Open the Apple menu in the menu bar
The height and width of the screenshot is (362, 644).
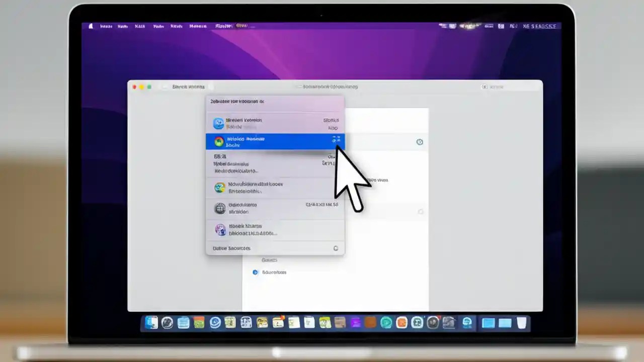[x=90, y=26]
